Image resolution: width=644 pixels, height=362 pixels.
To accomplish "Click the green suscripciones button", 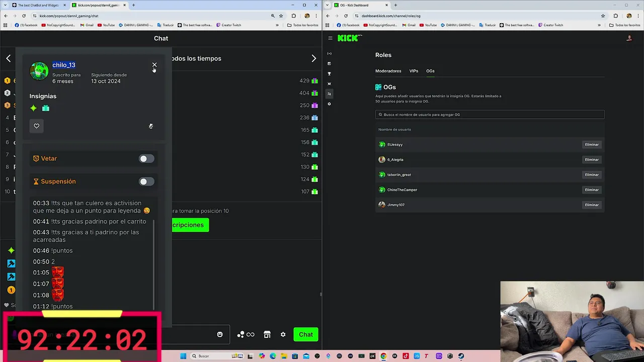I will [190, 225].
